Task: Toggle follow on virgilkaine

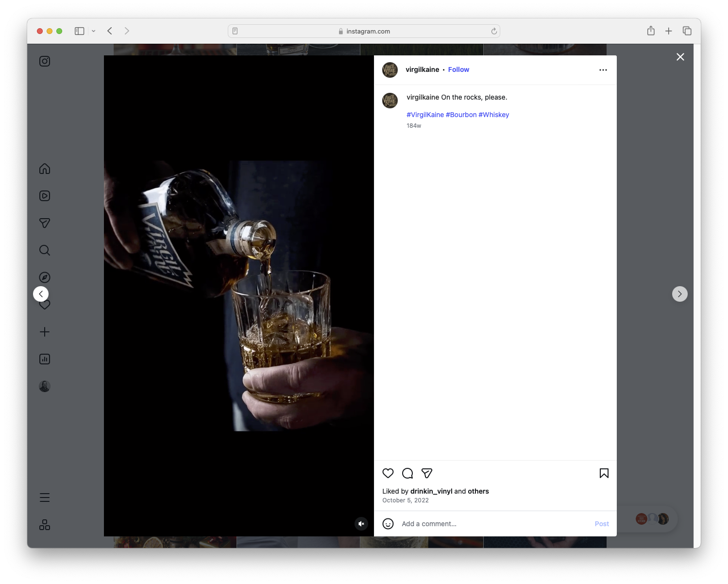Action: point(458,69)
